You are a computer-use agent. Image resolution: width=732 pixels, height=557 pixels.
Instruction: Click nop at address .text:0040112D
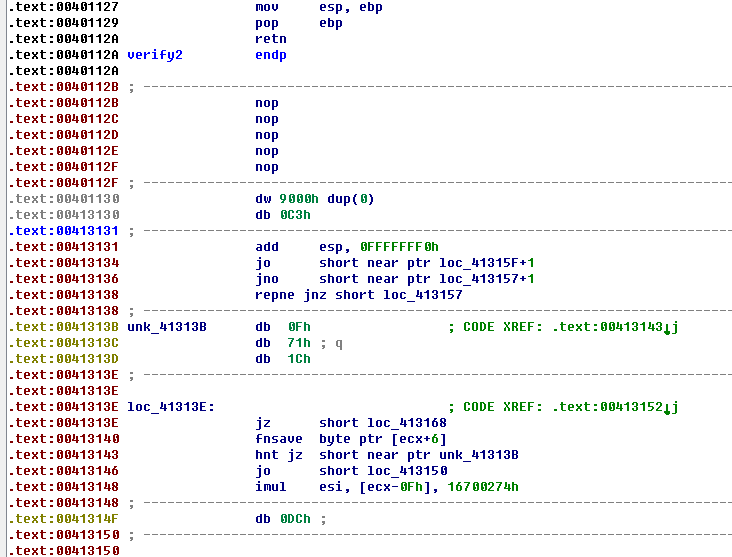267,135
